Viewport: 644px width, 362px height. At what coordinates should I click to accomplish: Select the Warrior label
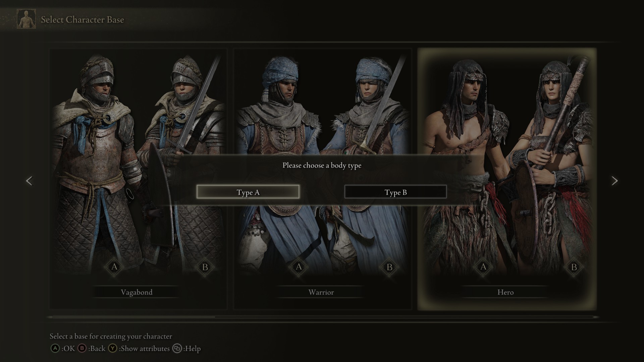tap(321, 292)
